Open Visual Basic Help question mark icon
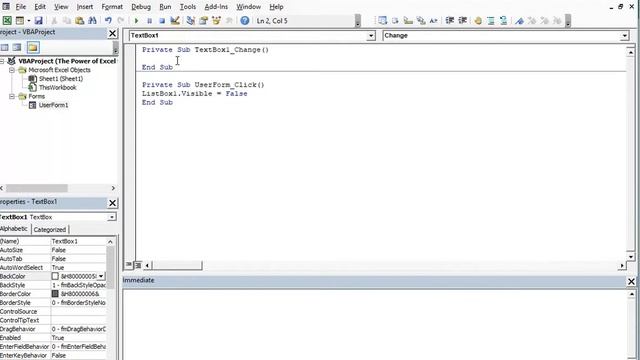Viewport: 640px width, 360px height. point(244,20)
